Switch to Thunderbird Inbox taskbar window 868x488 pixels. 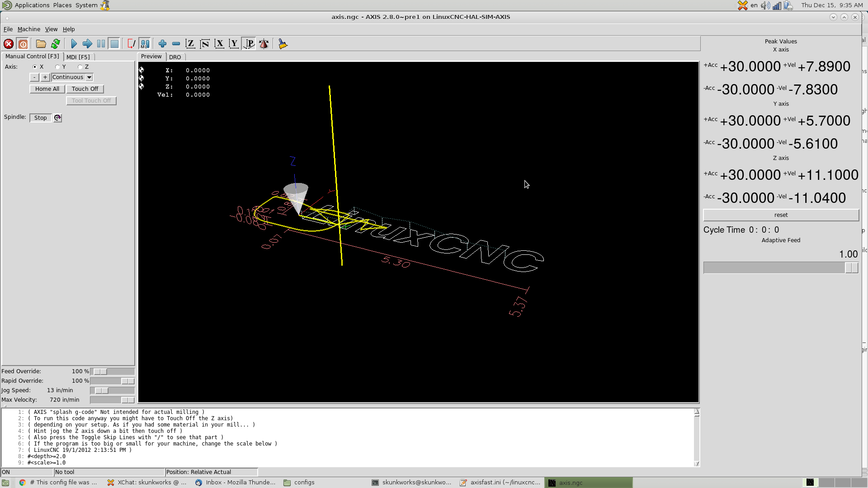coord(235,483)
